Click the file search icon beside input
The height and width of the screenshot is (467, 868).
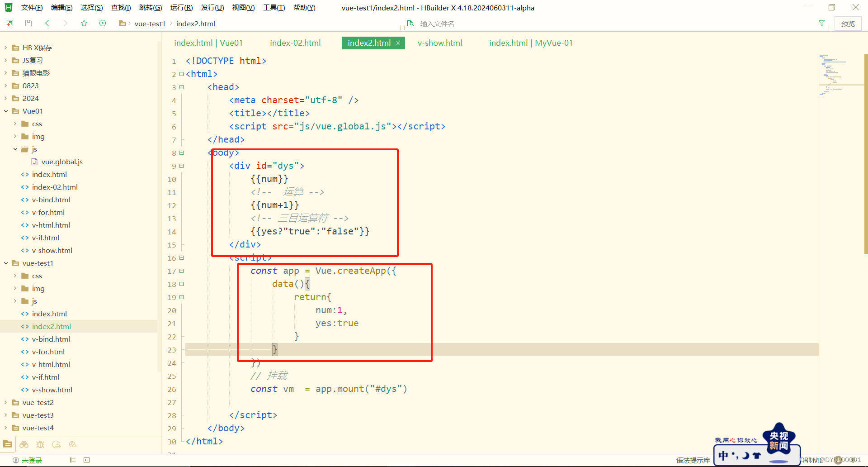pyautogui.click(x=410, y=24)
